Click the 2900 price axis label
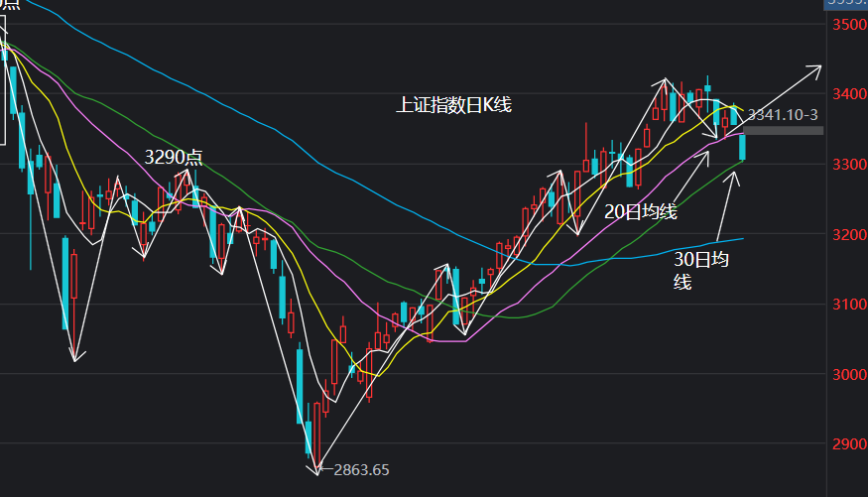Image resolution: width=868 pixels, height=497 pixels. [850, 443]
